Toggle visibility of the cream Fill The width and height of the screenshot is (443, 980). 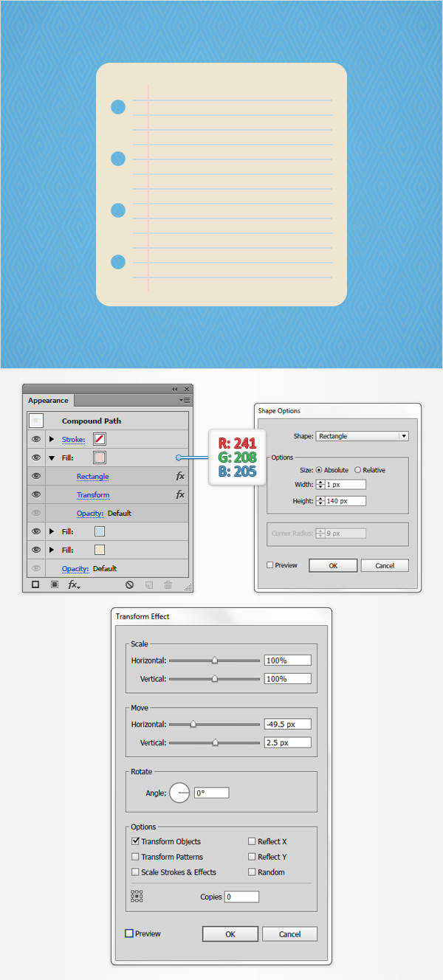[35, 550]
